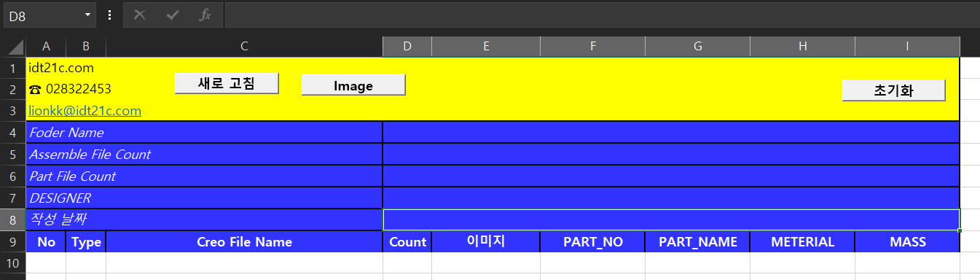Click the METERIAL header cell
The height and width of the screenshot is (280, 980).
802,242
